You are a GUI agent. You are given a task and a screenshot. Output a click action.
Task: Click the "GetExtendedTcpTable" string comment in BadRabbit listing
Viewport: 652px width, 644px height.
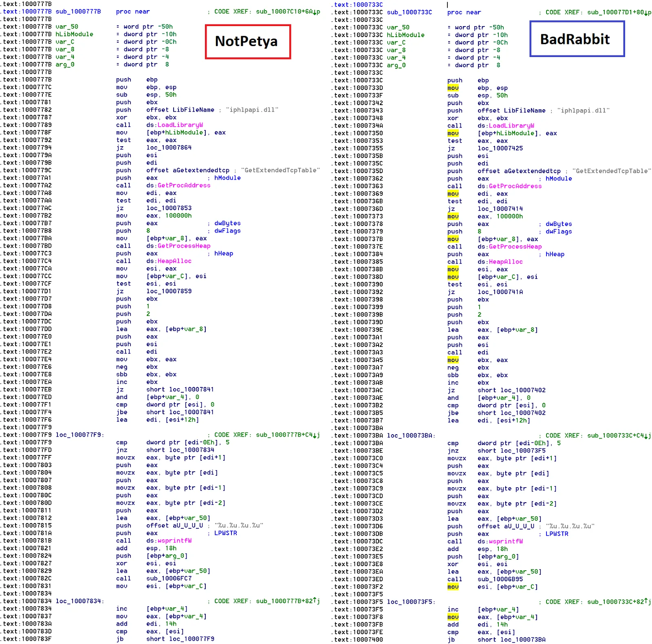(x=612, y=171)
